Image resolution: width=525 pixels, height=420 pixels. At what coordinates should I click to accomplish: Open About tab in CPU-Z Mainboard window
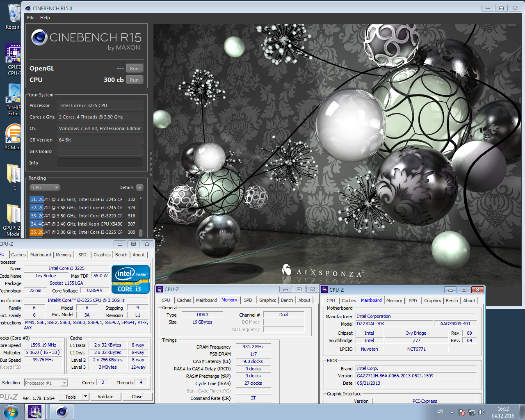click(x=469, y=301)
